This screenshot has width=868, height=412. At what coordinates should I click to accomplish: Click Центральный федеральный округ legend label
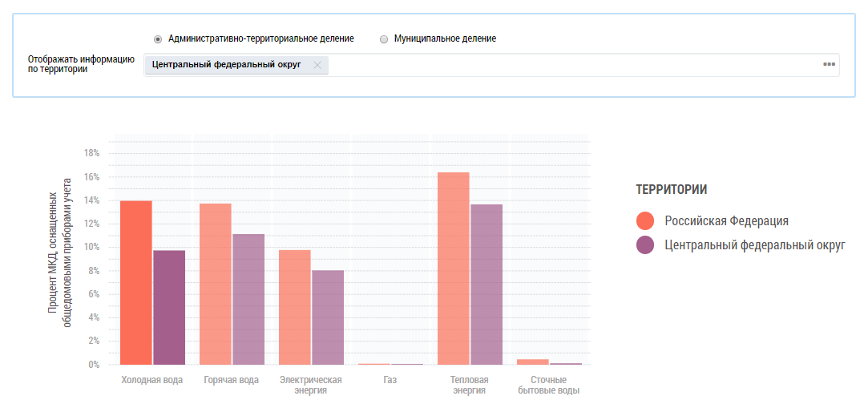pos(754,245)
